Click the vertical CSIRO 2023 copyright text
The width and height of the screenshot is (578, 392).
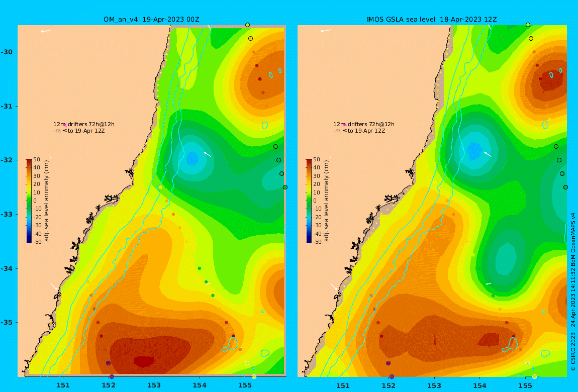[573, 292]
